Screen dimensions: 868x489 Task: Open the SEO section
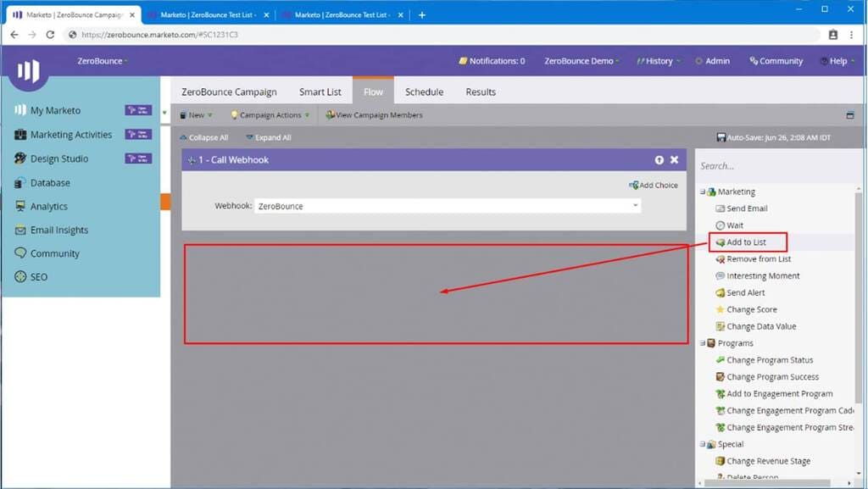[x=38, y=276]
